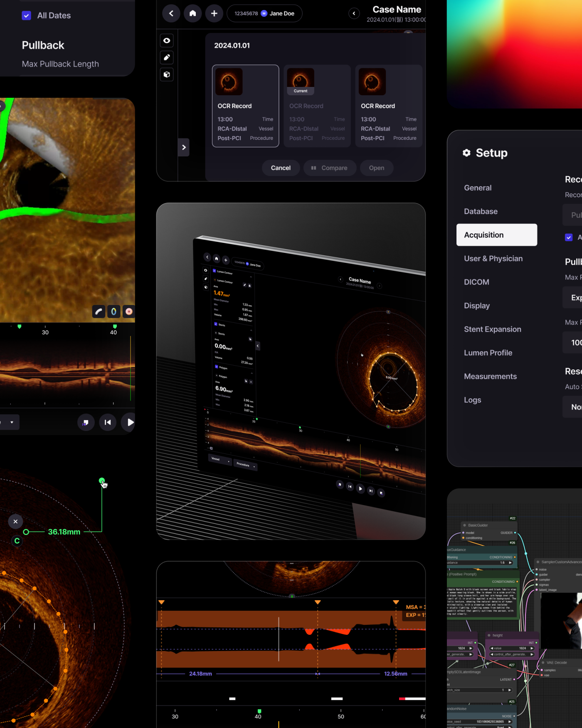Increase guidance 1.6 value with arrow

(x=510, y=563)
